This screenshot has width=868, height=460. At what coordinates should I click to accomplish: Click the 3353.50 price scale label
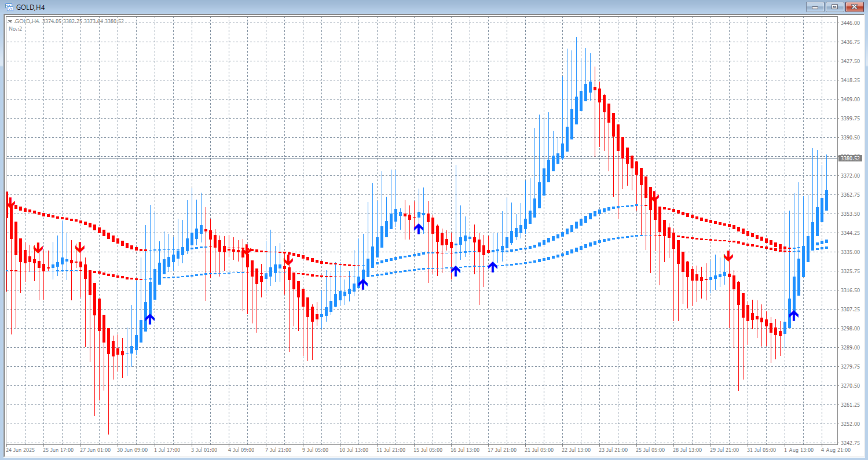coord(849,214)
